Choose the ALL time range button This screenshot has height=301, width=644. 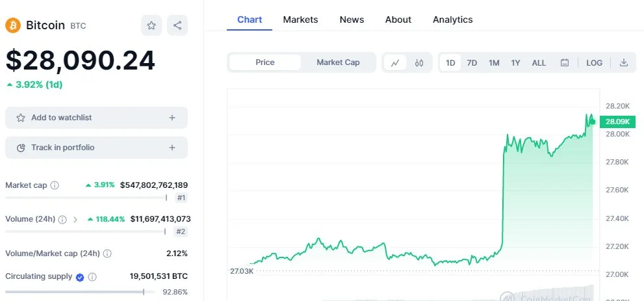539,63
